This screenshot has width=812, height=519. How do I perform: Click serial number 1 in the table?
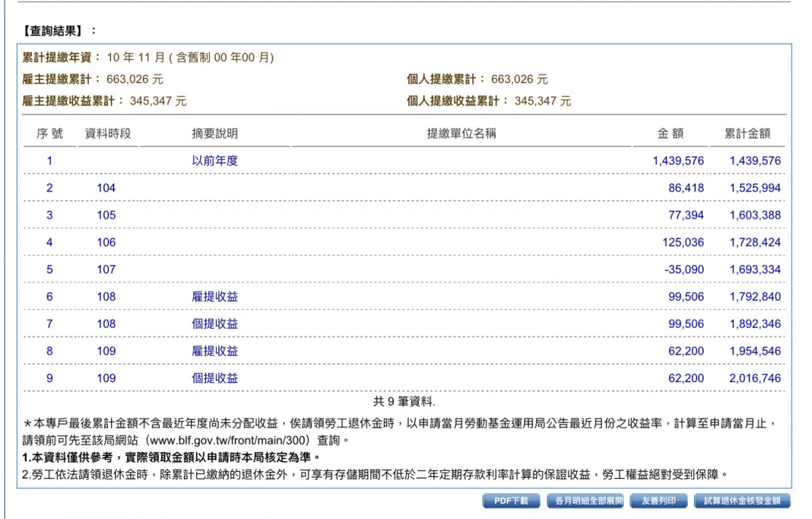49,161
